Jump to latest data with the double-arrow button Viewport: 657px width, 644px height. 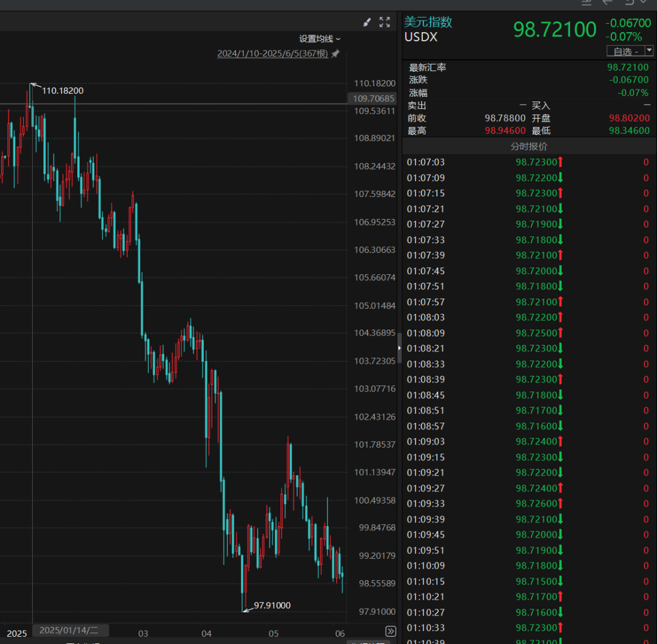coord(391,631)
